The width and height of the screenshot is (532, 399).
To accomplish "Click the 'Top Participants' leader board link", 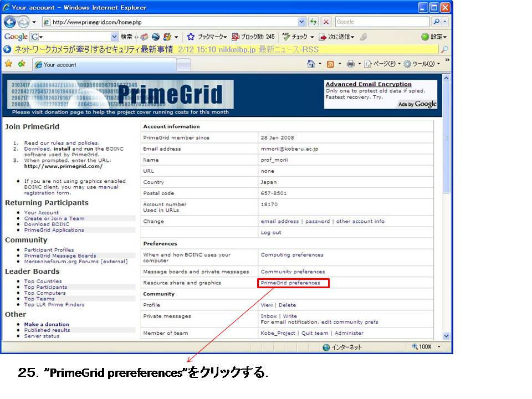I will tap(45, 287).
